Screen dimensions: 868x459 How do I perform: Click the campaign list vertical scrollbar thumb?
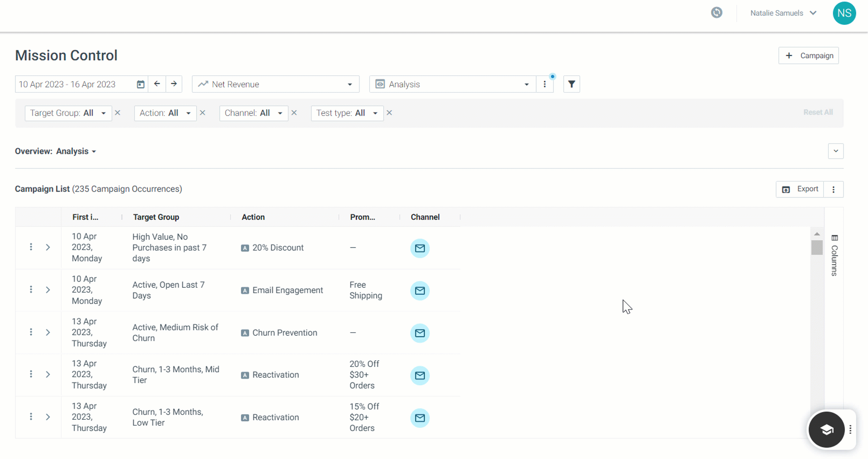point(816,248)
